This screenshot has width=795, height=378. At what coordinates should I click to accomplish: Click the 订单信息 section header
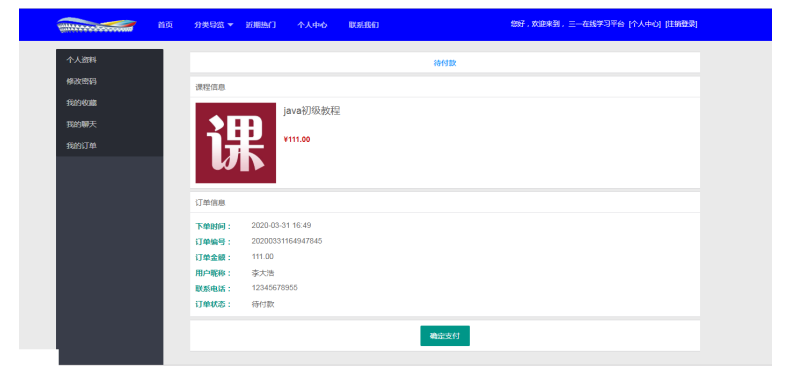(x=210, y=203)
